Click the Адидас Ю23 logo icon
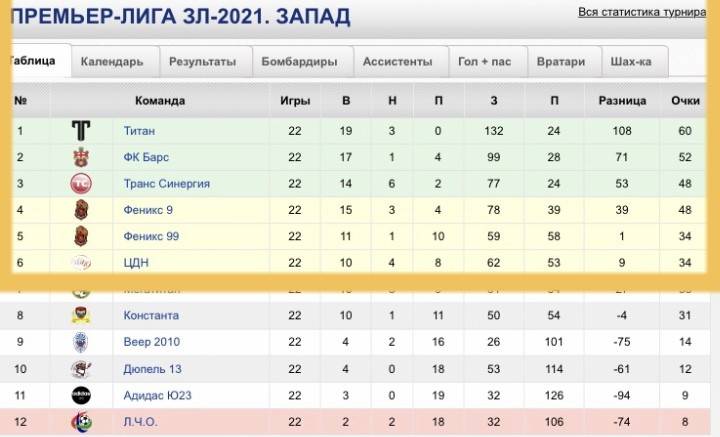720x437 pixels. tap(81, 395)
